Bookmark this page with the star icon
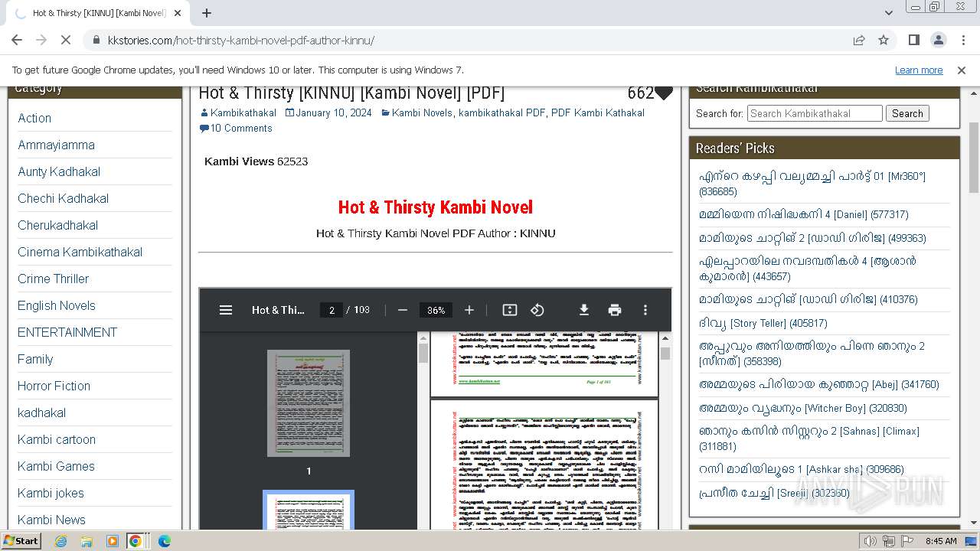Viewport: 980px width, 551px height. point(884,40)
